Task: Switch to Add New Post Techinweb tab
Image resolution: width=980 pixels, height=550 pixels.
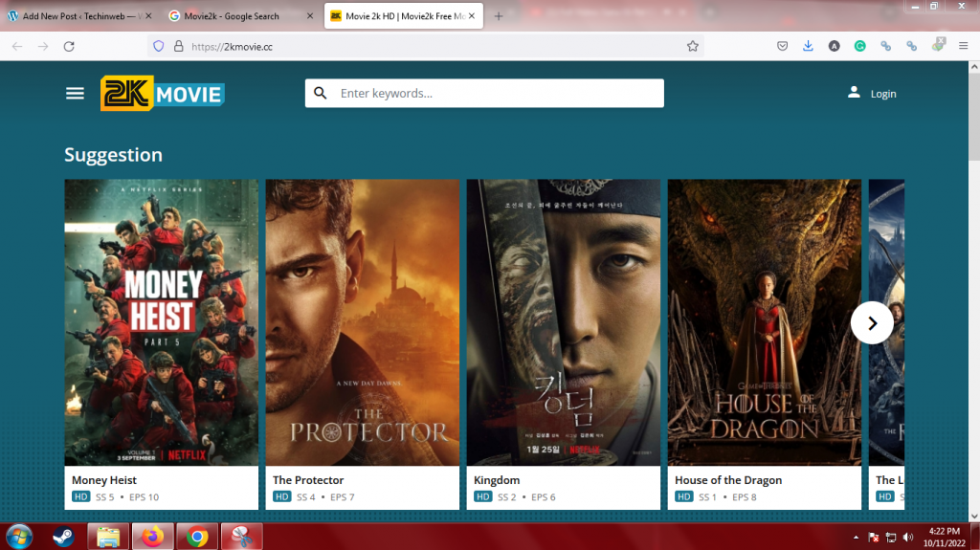Action: point(78,16)
